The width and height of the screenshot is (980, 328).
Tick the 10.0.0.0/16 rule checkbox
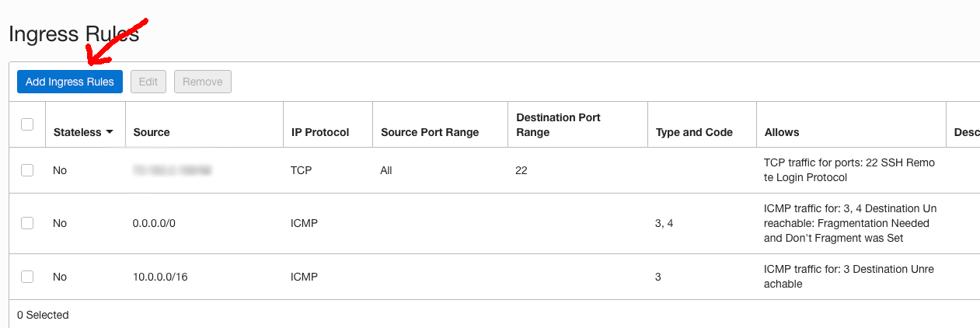pos(27,277)
